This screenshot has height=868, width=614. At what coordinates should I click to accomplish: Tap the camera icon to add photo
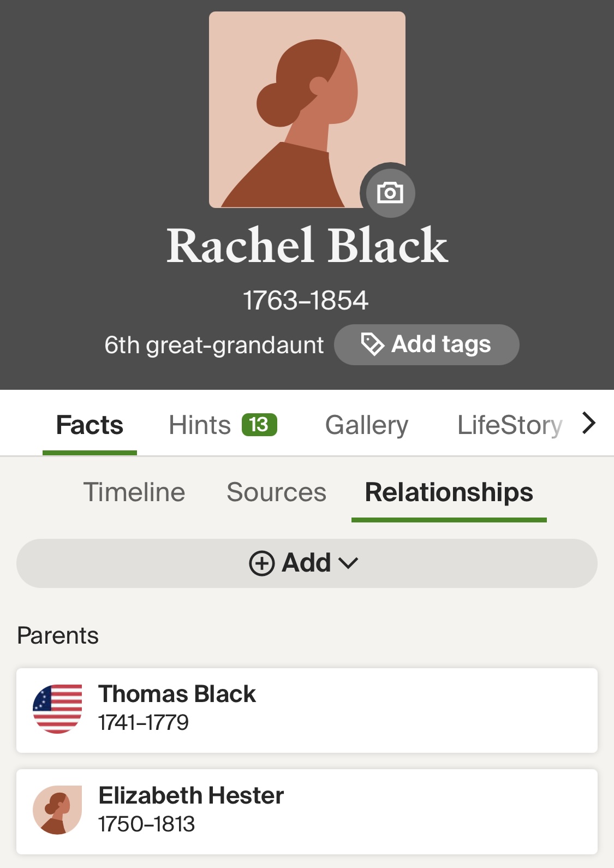[390, 192]
